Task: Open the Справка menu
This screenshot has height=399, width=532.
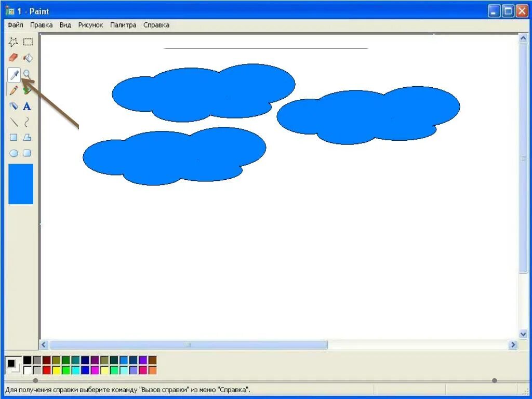Action: click(156, 25)
